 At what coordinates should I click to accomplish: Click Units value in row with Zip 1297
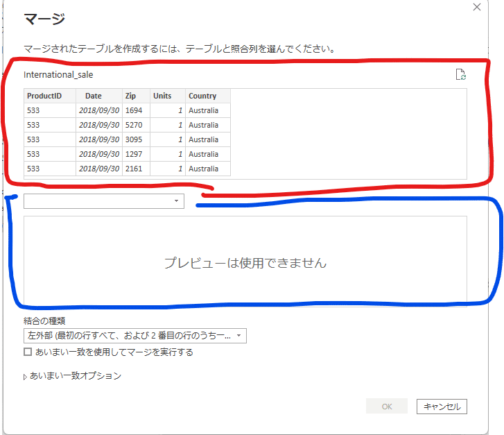(168, 154)
